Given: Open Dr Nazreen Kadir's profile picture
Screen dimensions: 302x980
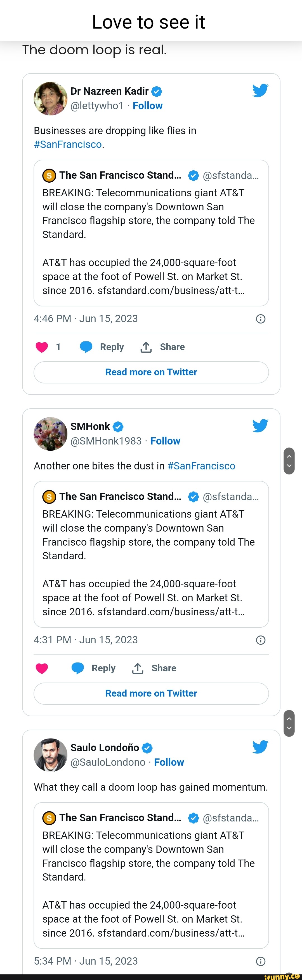Looking at the screenshot, I should click(x=51, y=99).
